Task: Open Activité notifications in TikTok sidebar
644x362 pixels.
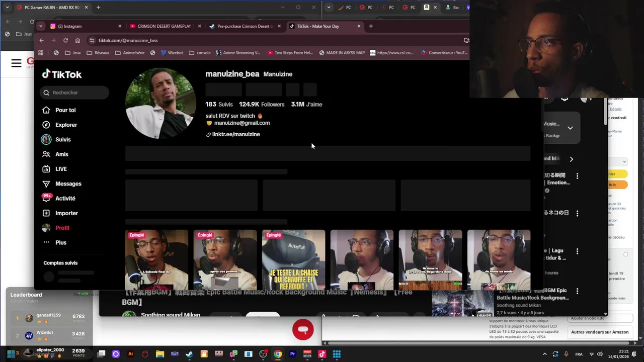Action: 59,198
